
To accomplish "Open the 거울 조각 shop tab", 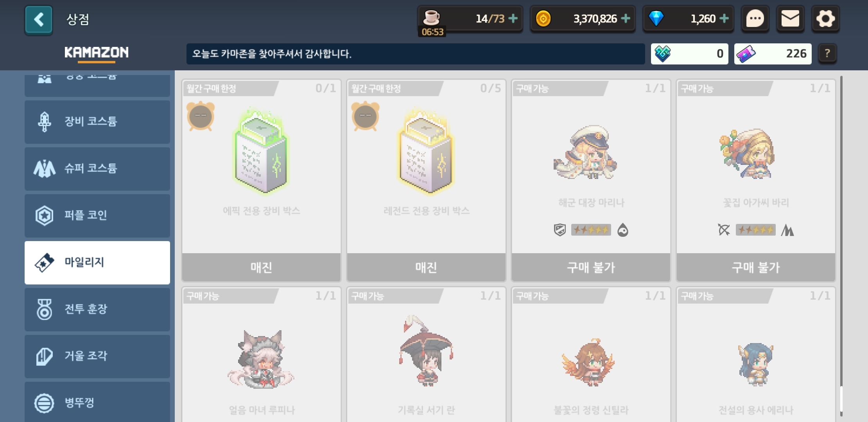I will pyautogui.click(x=97, y=356).
